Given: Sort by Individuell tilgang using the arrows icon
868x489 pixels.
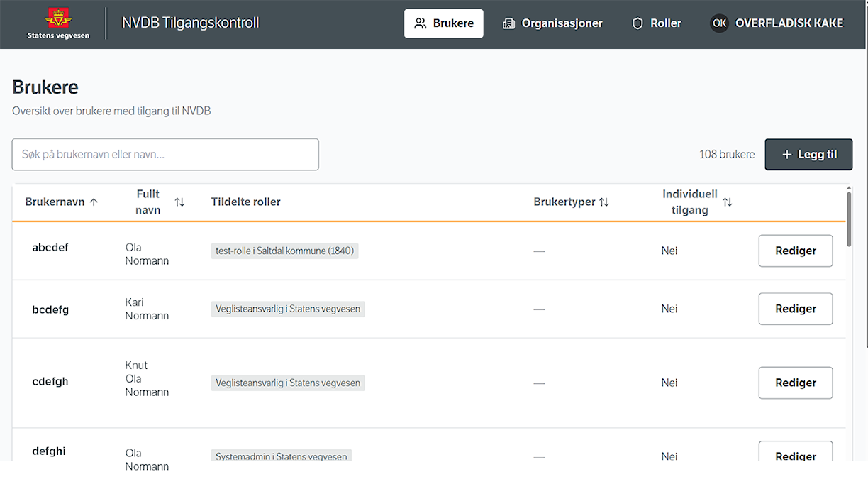Looking at the screenshot, I should (727, 202).
